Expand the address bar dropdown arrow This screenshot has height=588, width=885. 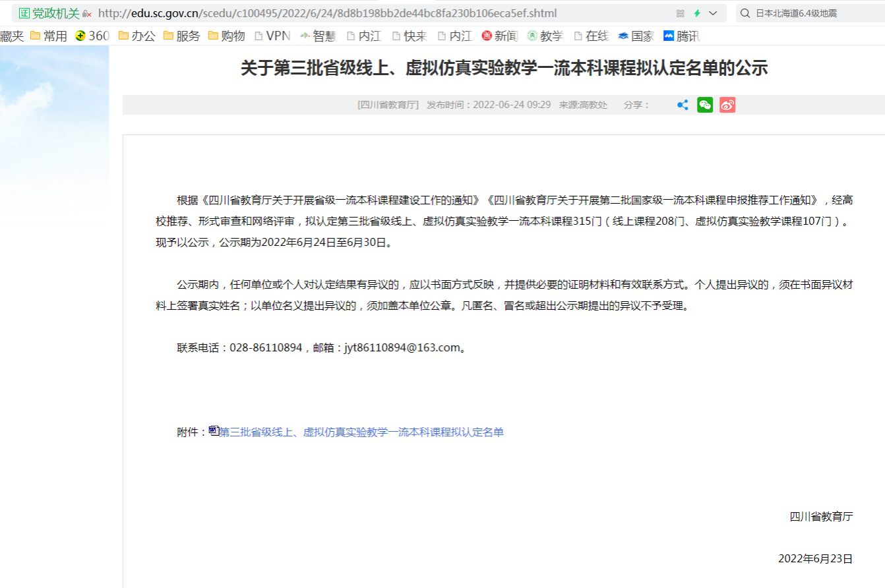pyautogui.click(x=713, y=13)
